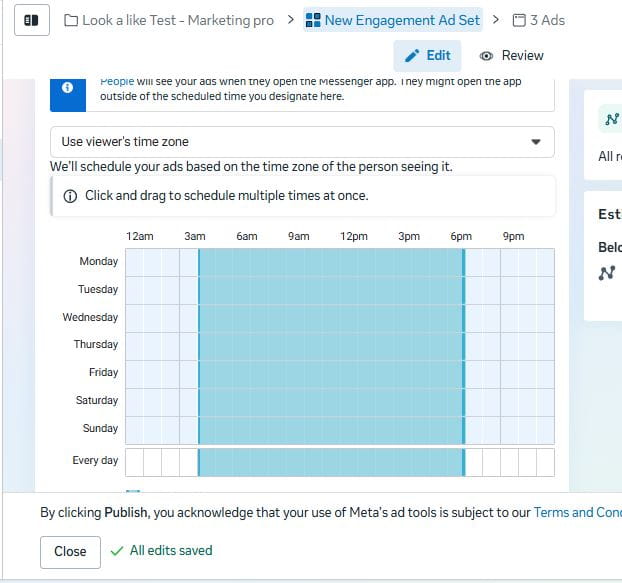Click the green checkmark beside All edits saved

click(117, 551)
